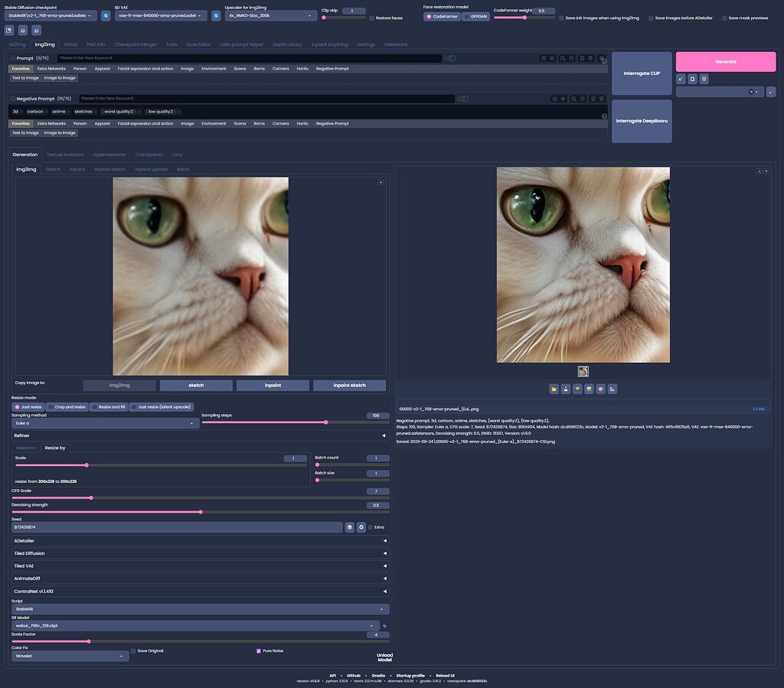Click the Interrogate DeepBooru button
This screenshot has width=784, height=688.
pyautogui.click(x=642, y=120)
